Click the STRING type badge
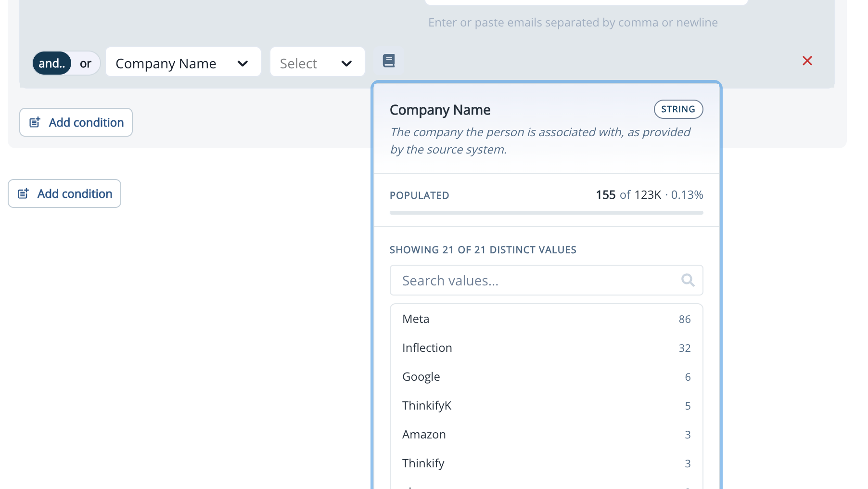Viewport: 868px width, 489px height. tap(678, 109)
